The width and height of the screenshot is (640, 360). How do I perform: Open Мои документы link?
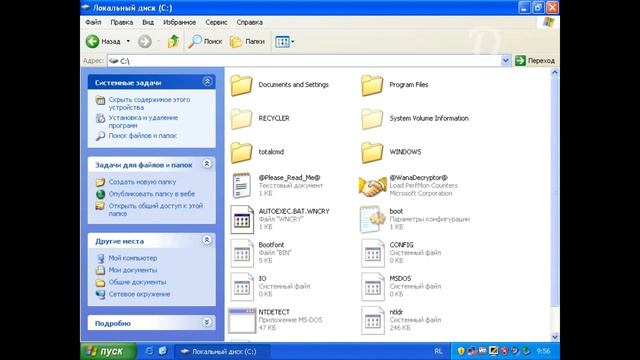[x=133, y=270]
